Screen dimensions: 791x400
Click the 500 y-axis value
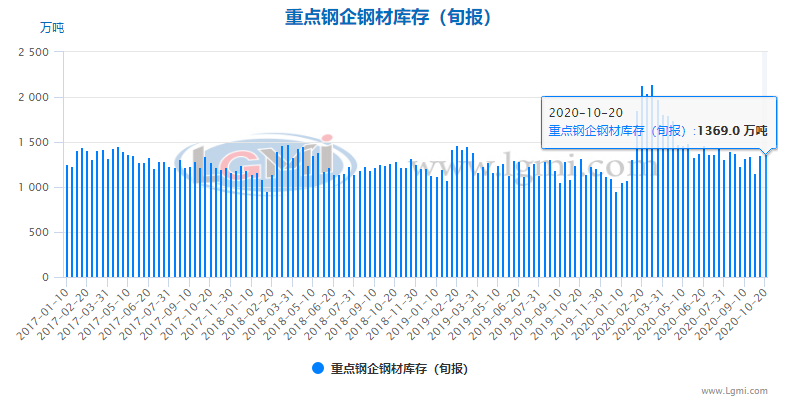(40, 233)
